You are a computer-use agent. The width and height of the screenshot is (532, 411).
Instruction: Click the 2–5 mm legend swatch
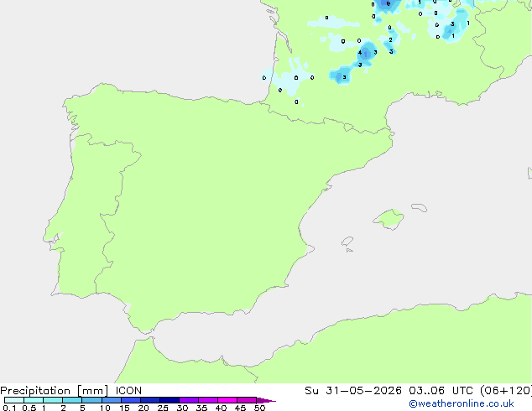tap(72, 400)
